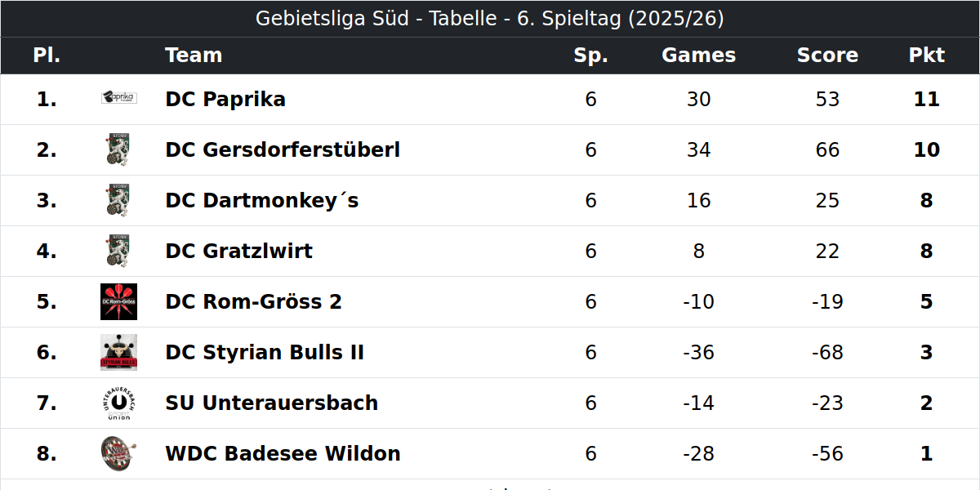The width and height of the screenshot is (980, 490).
Task: Click the DC Gersdorferstüberl crest logo
Action: click(118, 149)
